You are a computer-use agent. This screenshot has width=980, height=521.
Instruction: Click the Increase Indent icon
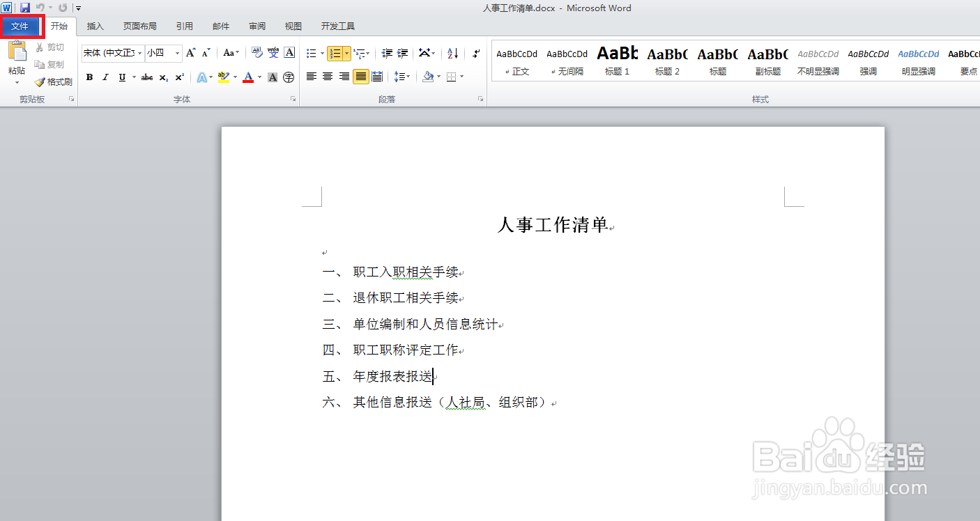pyautogui.click(x=403, y=53)
